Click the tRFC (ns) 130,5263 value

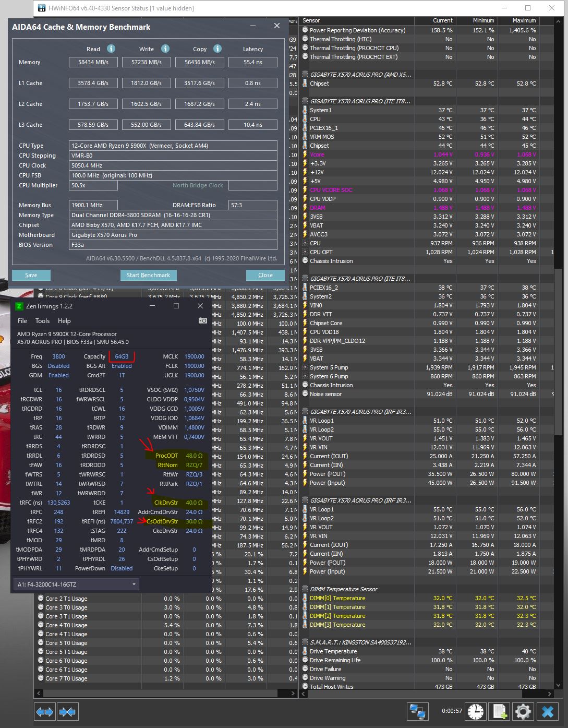click(58, 503)
